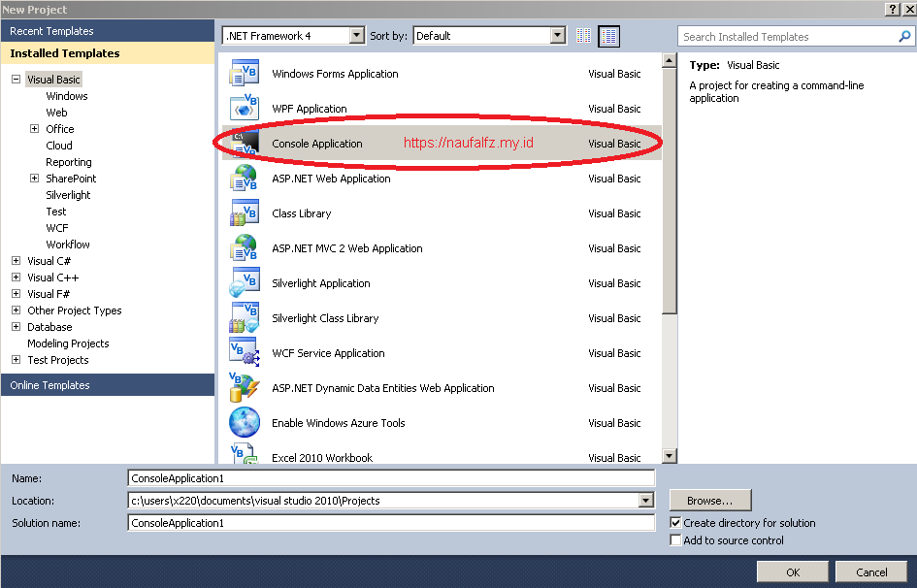The width and height of the screenshot is (917, 588).
Task: Confirm with the OK button
Action: tap(793, 572)
